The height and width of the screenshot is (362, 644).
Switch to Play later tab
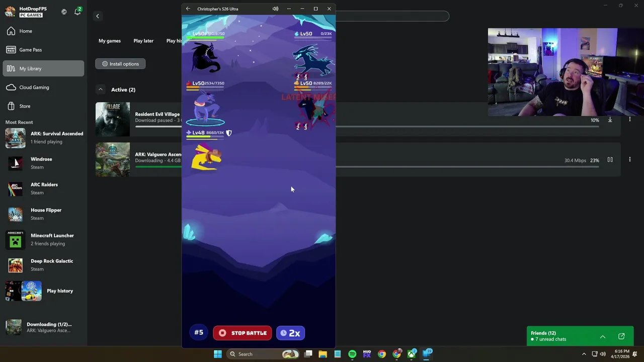point(143,41)
